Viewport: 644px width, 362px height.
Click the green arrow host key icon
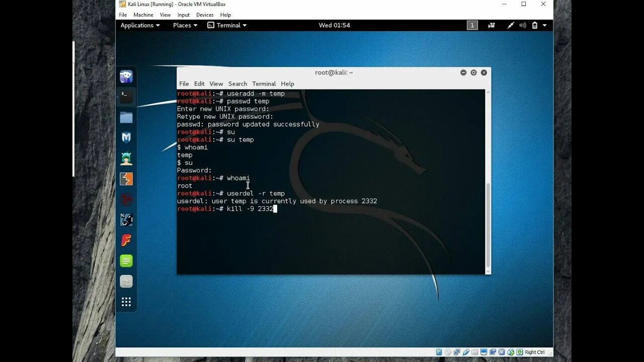point(520,352)
